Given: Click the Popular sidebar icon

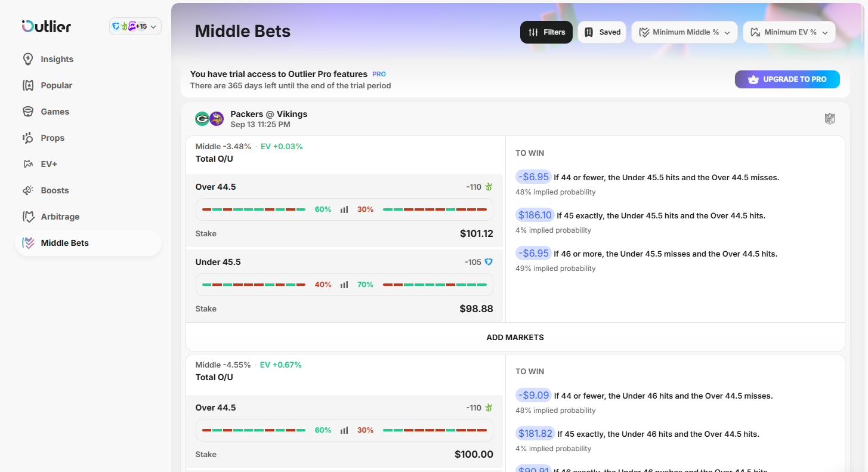Looking at the screenshot, I should coord(27,85).
